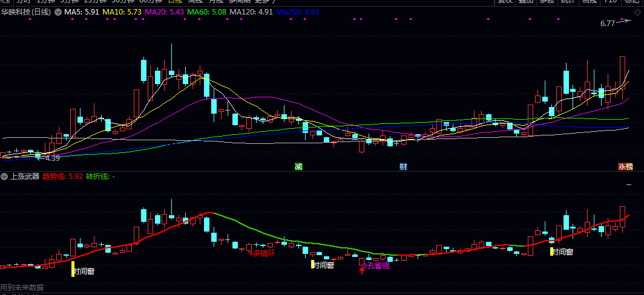Click the 6.77 high price annotation

(x=607, y=24)
